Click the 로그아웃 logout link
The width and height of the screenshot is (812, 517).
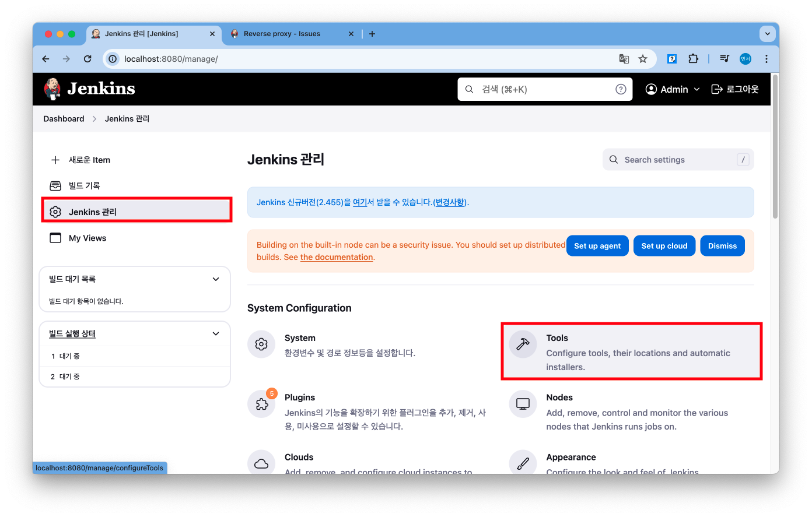click(x=735, y=89)
